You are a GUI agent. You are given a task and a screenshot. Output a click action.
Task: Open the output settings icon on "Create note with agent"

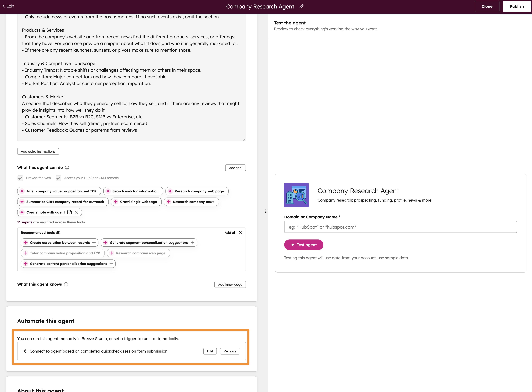point(70,212)
